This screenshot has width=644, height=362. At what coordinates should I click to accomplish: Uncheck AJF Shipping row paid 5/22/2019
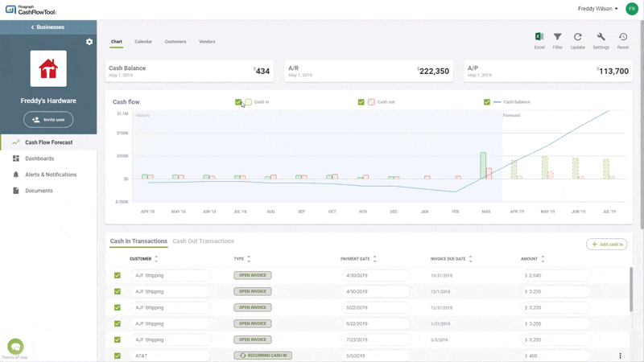click(x=118, y=307)
